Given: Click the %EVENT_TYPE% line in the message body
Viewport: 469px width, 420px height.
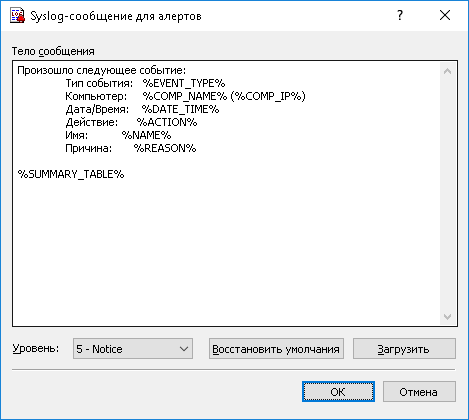Looking at the screenshot, I should 184,83.
